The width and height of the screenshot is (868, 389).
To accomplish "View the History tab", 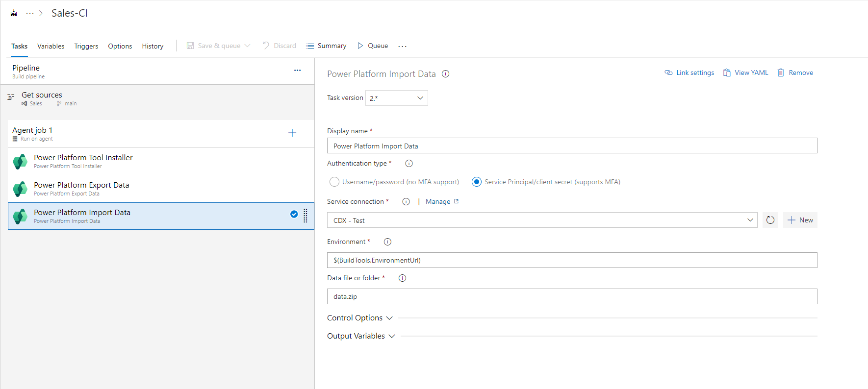I will click(x=153, y=46).
